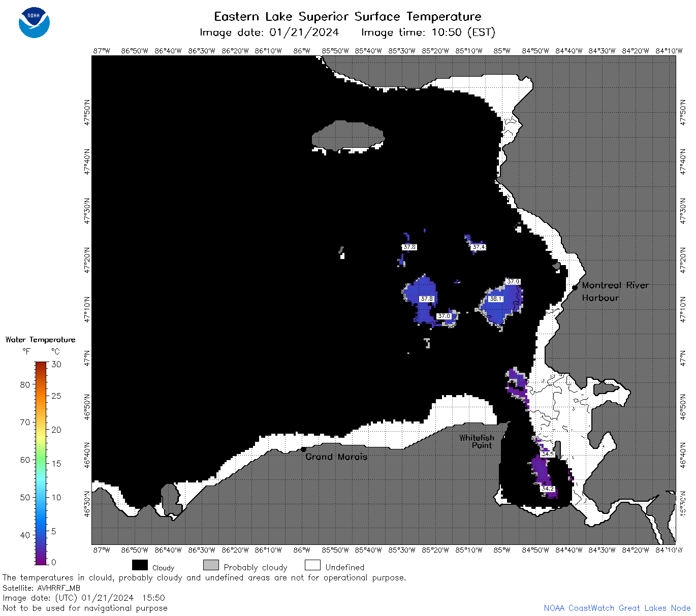This screenshot has height=616, width=696.
Task: Click the Undefined legend label
Action: click(345, 567)
